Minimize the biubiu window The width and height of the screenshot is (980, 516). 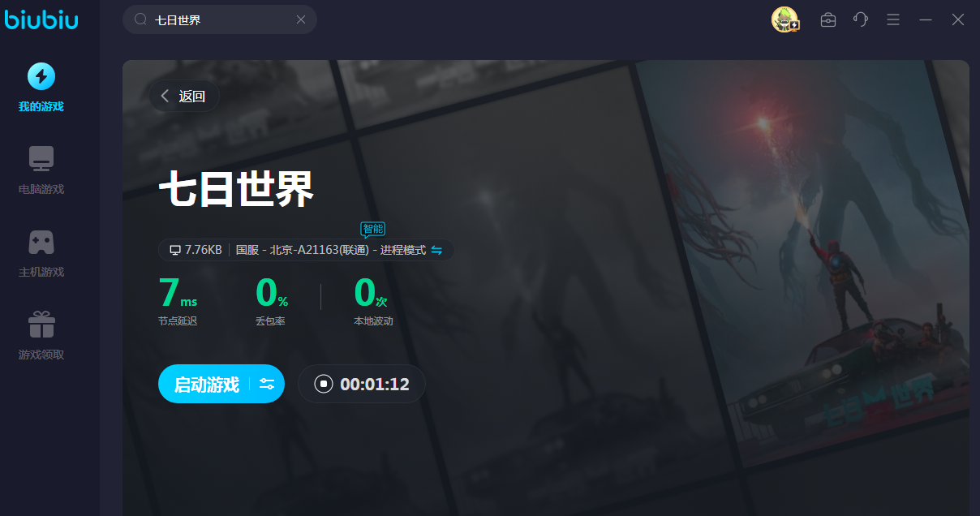[926, 19]
